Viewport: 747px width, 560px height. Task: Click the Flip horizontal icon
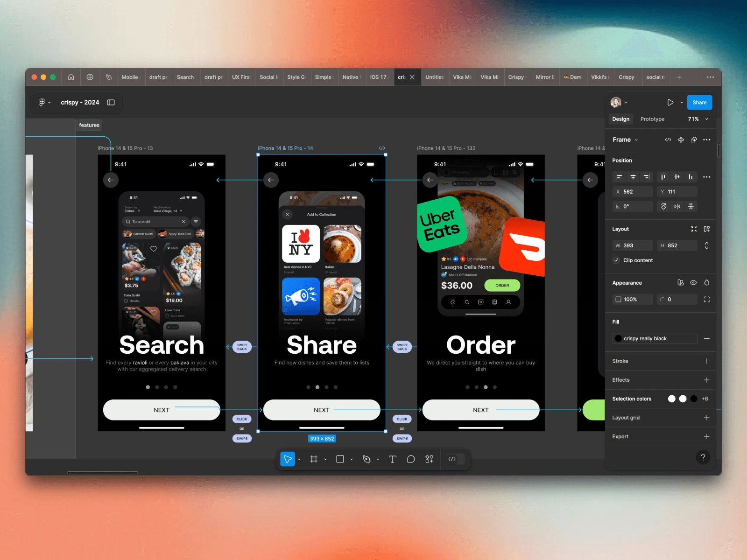pyautogui.click(x=677, y=206)
